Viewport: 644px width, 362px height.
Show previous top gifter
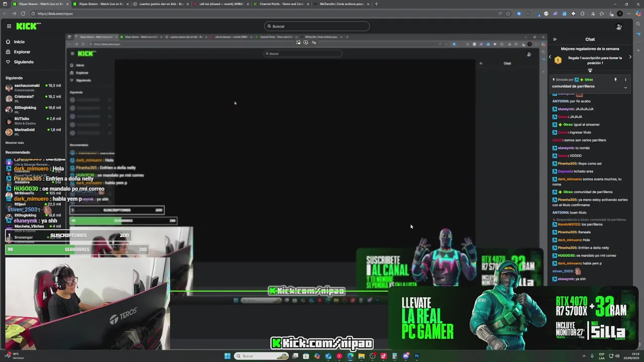[x=550, y=57]
